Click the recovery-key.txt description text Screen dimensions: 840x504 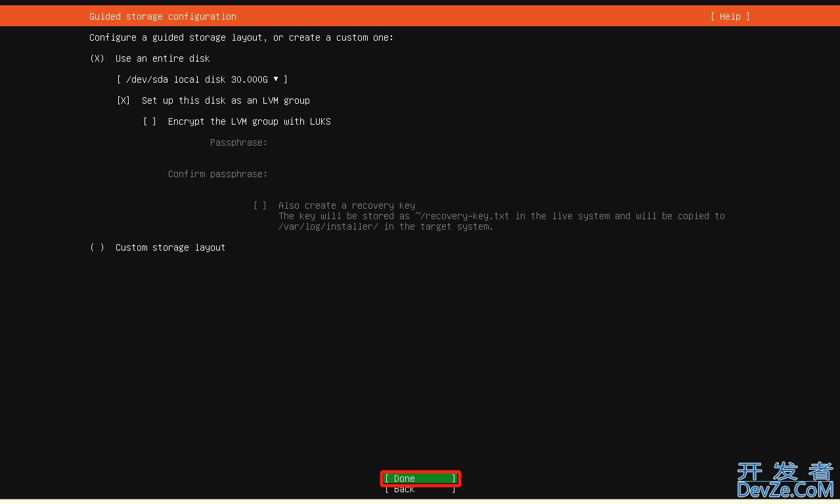coord(502,221)
